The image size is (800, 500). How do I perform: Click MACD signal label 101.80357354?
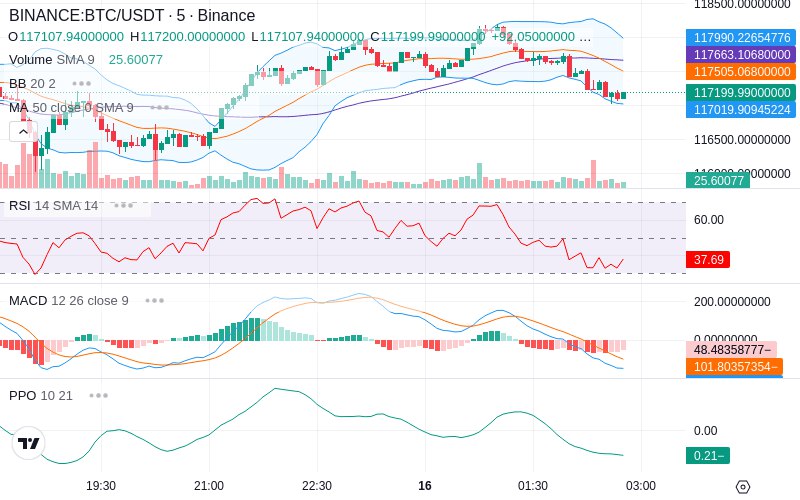click(734, 366)
